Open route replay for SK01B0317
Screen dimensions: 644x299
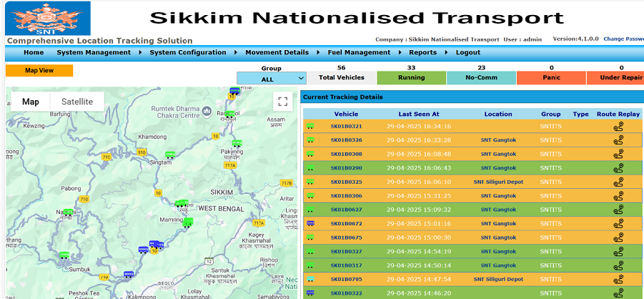tap(618, 265)
